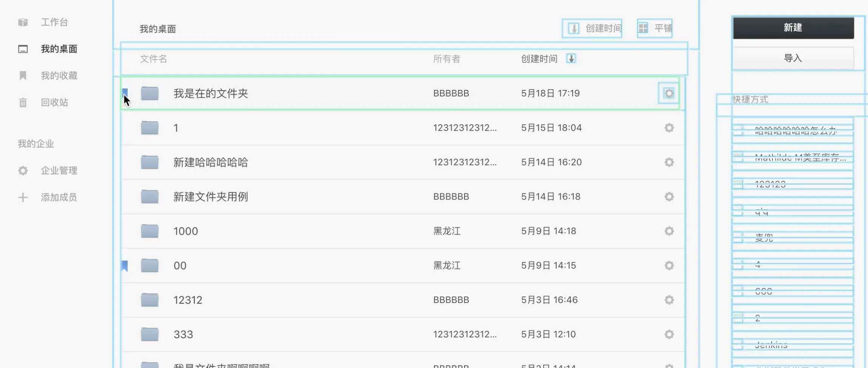Click gear icon on the 333 row
868x368 pixels.
click(x=669, y=334)
